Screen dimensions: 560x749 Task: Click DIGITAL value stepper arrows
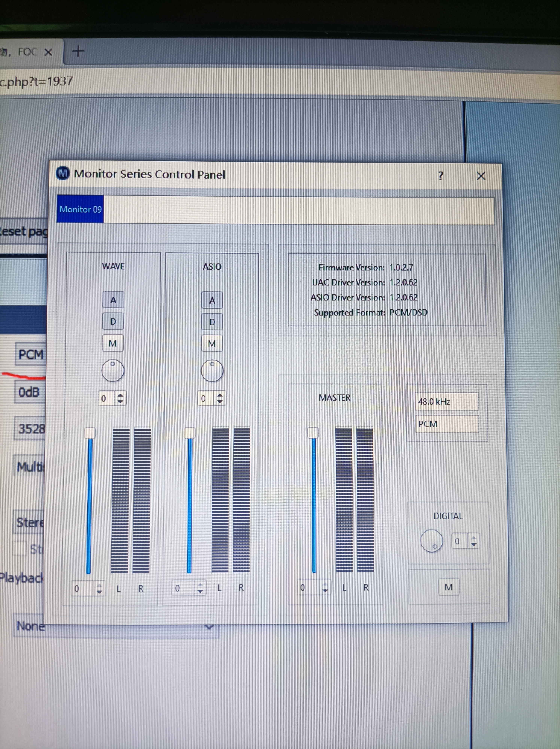pos(474,541)
